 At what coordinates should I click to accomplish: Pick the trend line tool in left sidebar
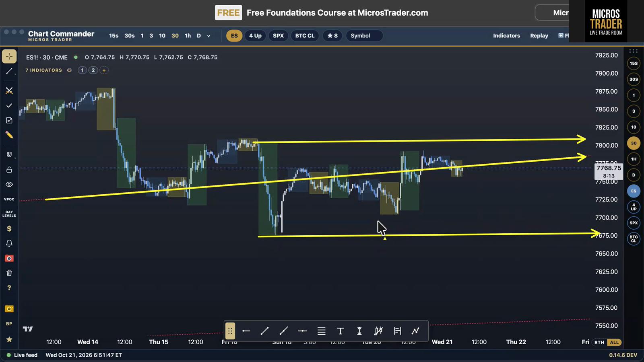click(9, 71)
